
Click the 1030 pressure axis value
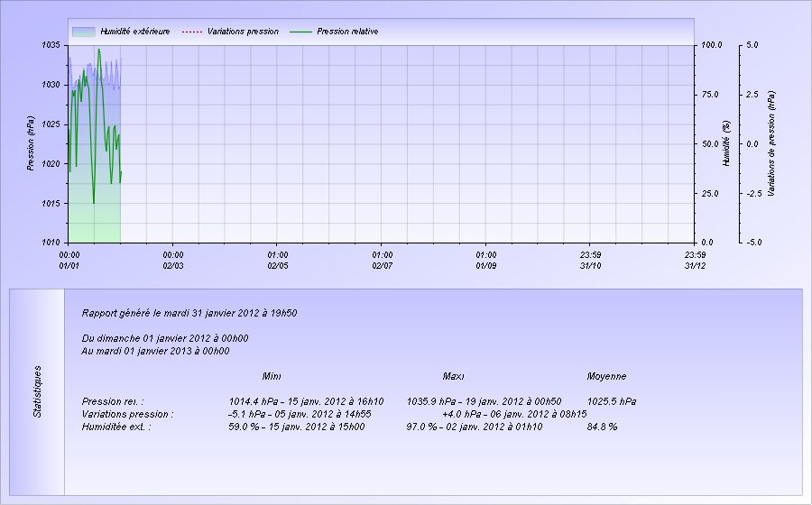pos(51,85)
